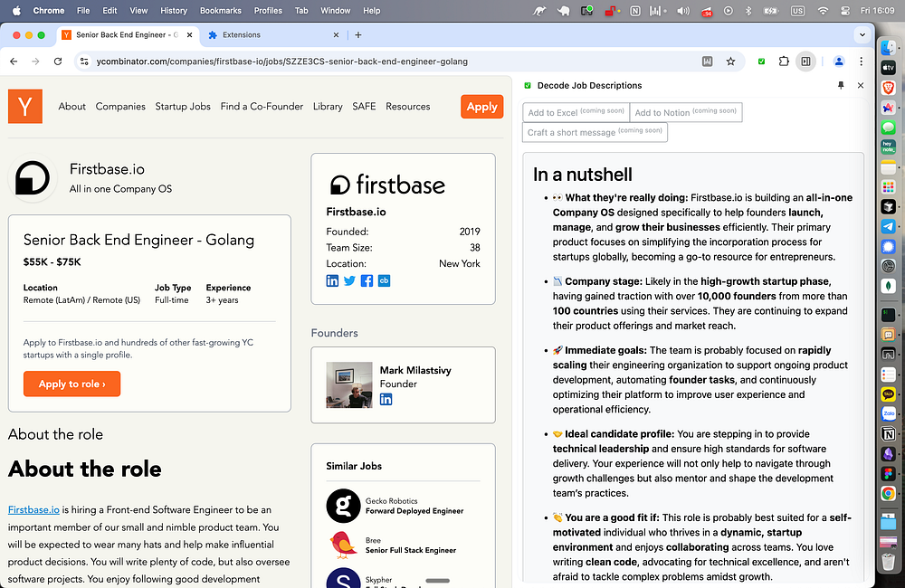Open Mark Milastsivy's LinkedIn icon

386,399
